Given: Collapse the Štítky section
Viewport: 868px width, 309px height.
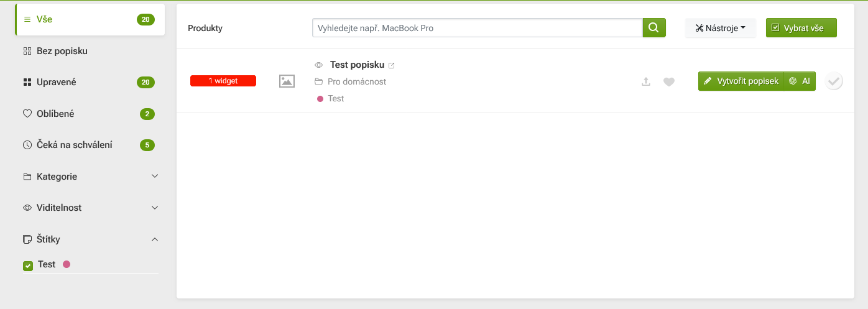Looking at the screenshot, I should click(x=155, y=239).
